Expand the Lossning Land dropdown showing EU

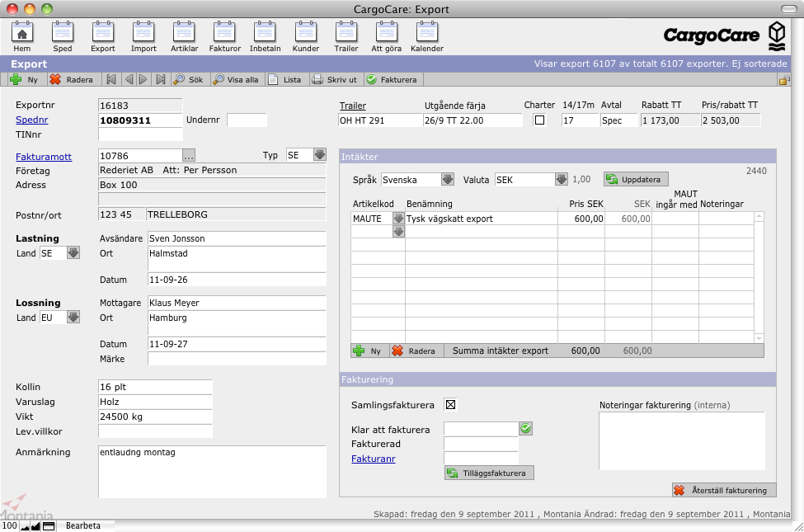[73, 318]
